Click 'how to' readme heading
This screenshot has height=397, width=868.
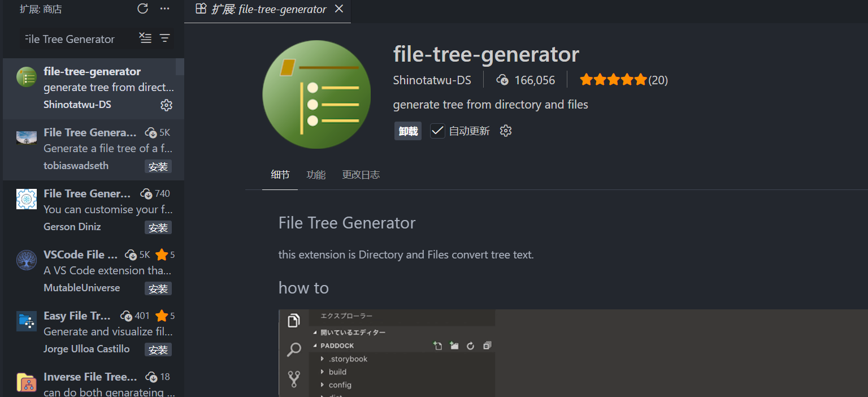point(303,288)
